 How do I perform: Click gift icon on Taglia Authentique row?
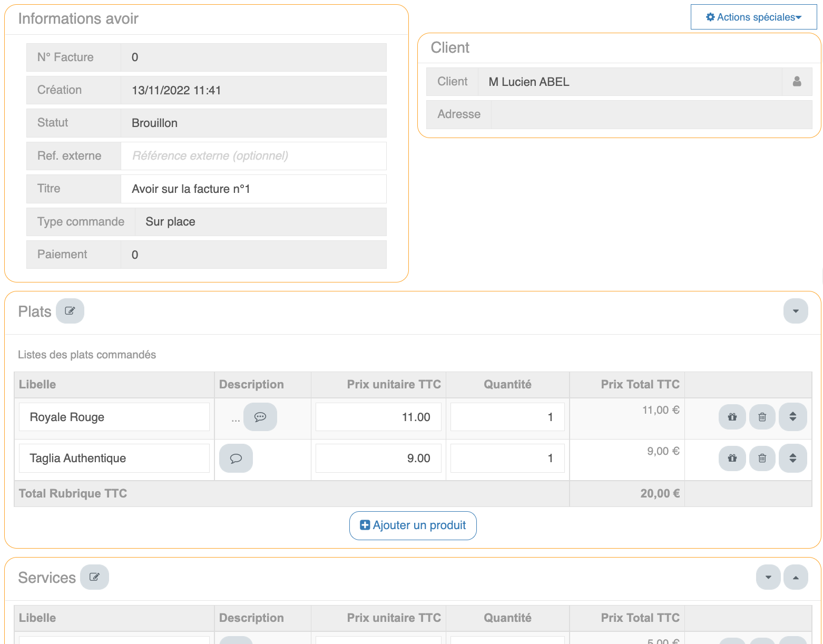732,458
